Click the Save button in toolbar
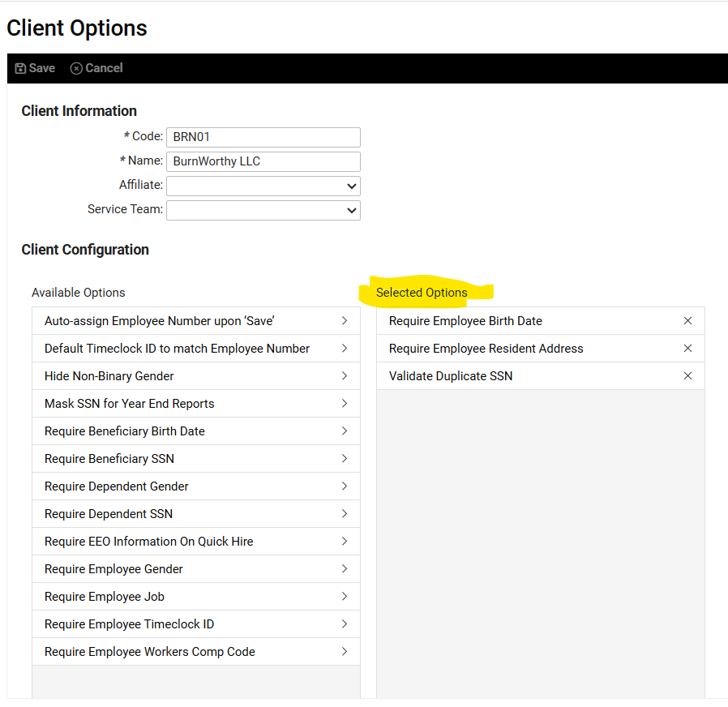728x707 pixels. click(35, 68)
